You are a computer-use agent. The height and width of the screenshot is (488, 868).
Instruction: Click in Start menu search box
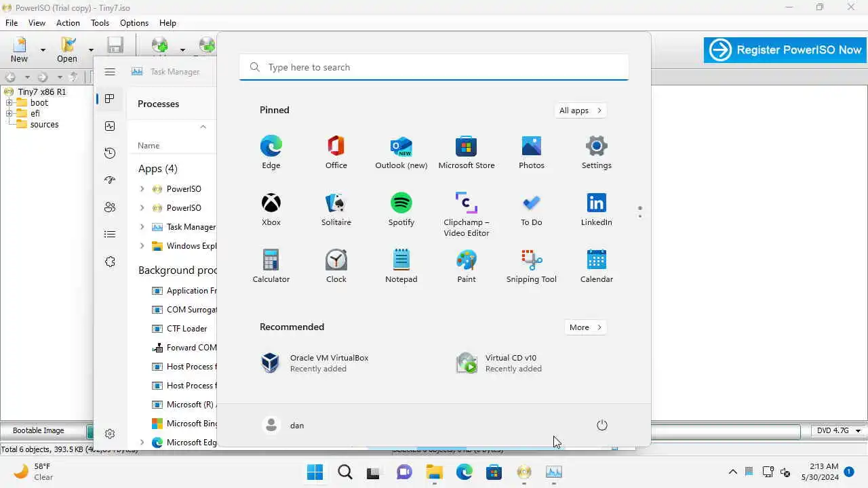434,67
